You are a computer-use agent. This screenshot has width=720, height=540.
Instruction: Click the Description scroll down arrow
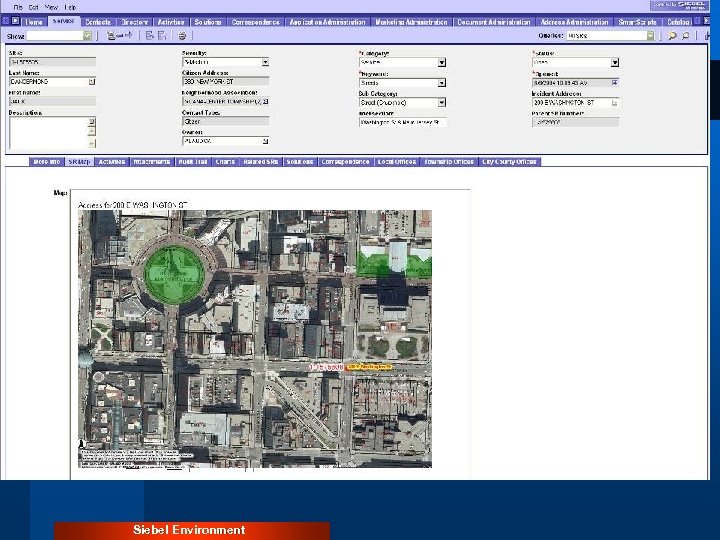92,143
